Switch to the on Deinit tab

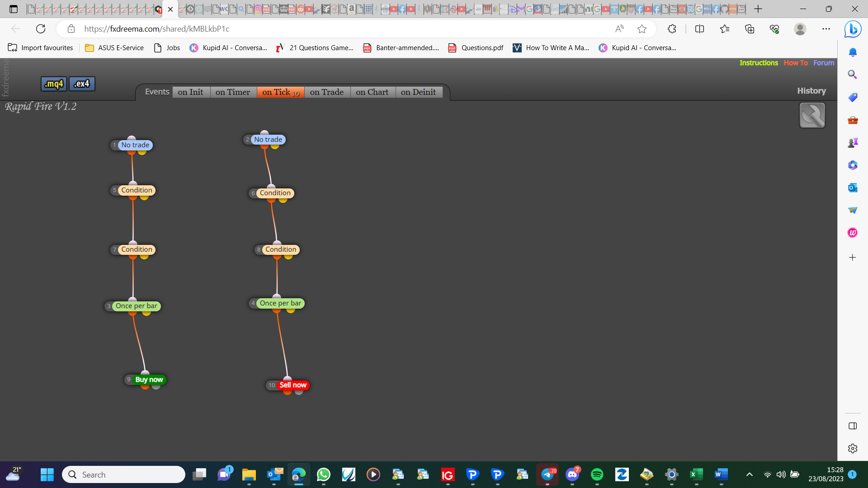[419, 92]
